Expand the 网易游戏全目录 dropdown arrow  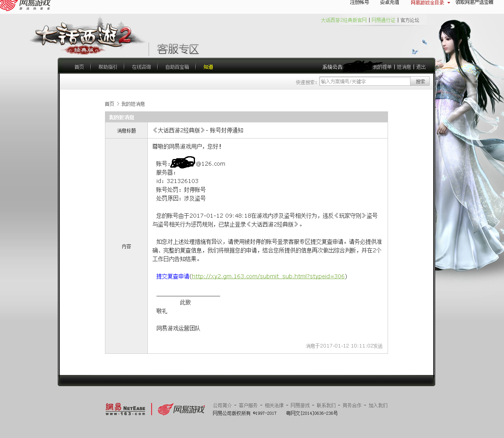click(x=449, y=3)
